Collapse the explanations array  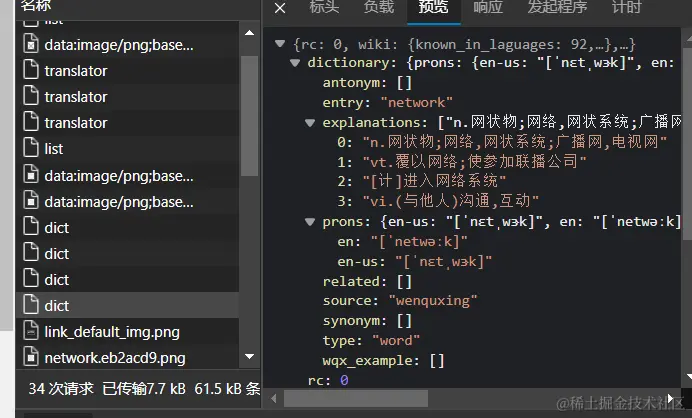point(310,123)
